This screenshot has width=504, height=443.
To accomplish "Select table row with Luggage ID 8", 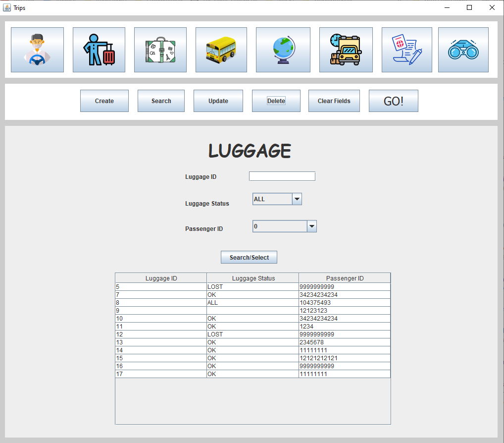I will [x=253, y=302].
